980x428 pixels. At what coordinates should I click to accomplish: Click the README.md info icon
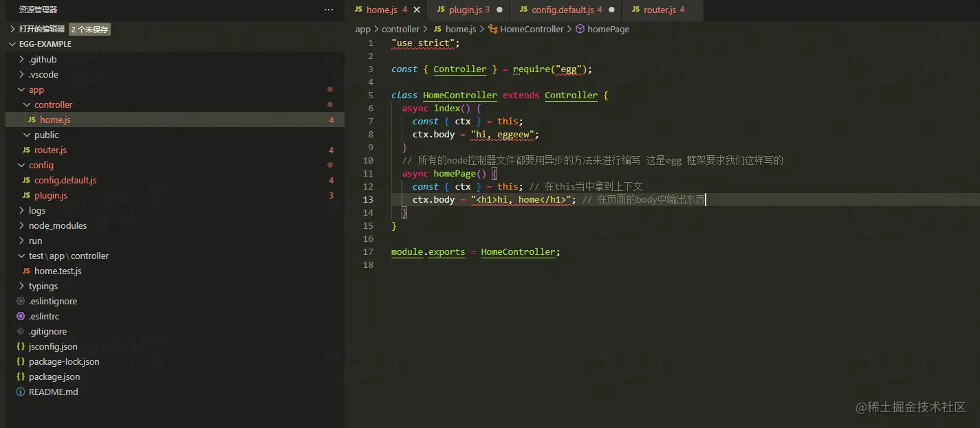point(21,392)
